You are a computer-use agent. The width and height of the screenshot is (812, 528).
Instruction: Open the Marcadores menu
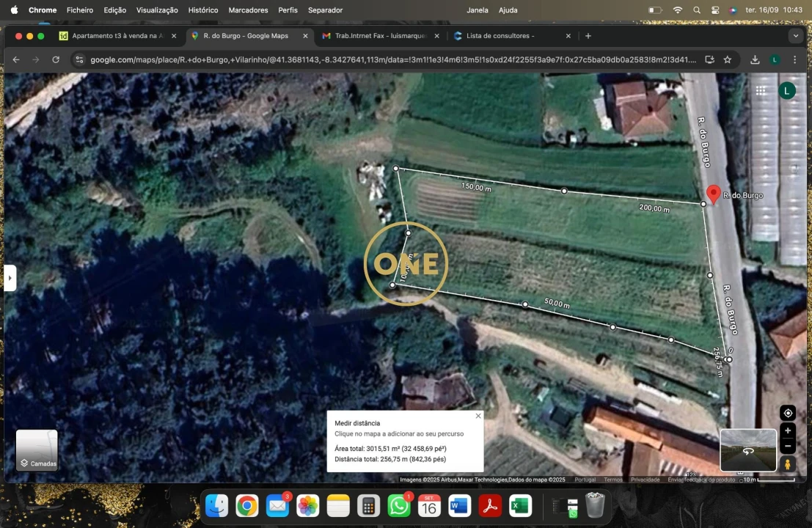click(248, 10)
